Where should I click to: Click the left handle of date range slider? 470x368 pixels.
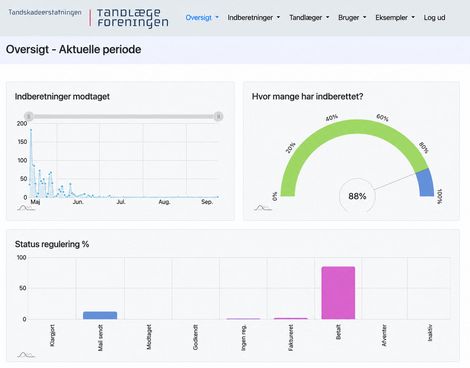point(29,116)
